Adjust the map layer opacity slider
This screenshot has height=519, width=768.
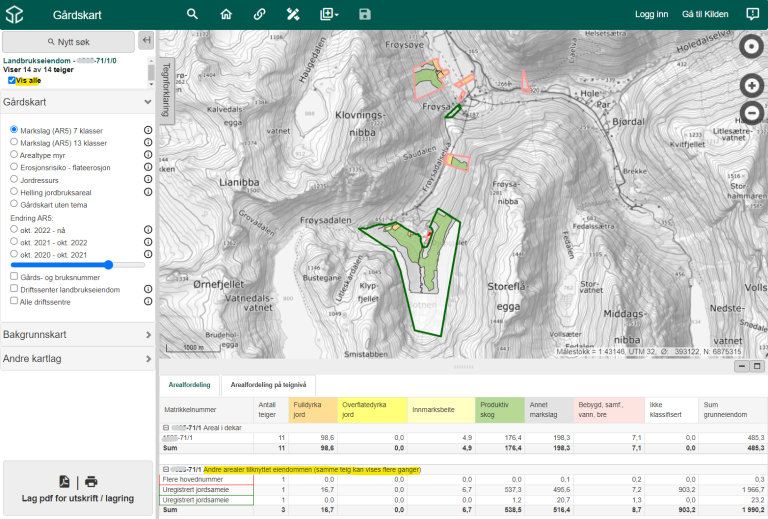[x=108, y=265]
